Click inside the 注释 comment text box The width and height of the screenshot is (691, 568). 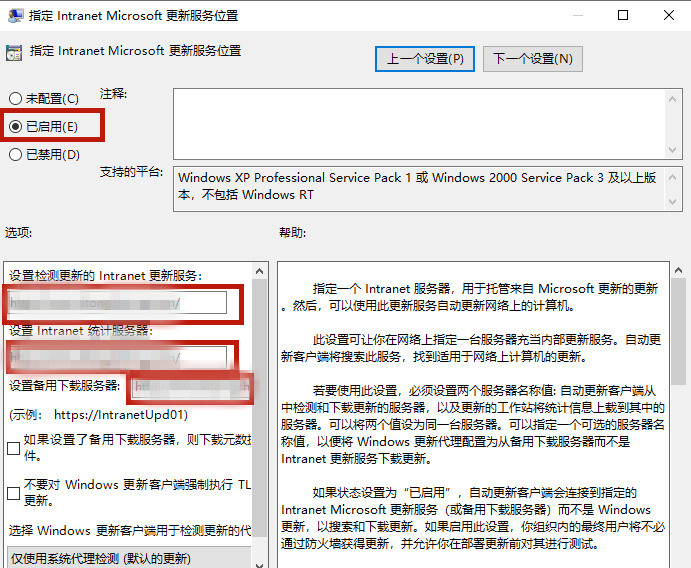pos(420,124)
